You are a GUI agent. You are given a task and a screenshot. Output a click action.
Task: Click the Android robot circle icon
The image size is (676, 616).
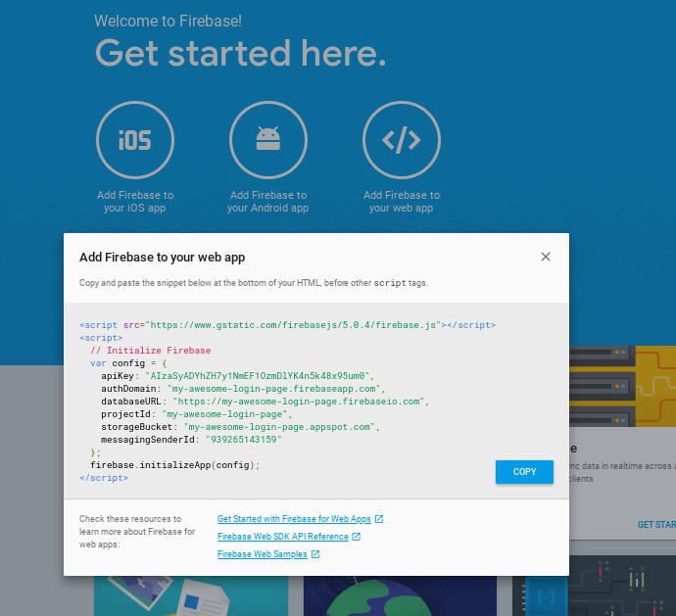[267, 140]
